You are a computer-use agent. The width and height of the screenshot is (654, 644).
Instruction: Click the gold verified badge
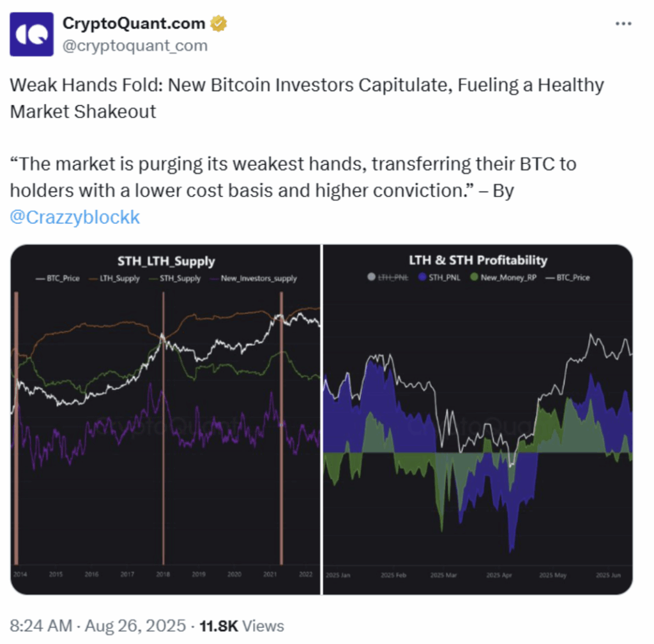point(219,24)
